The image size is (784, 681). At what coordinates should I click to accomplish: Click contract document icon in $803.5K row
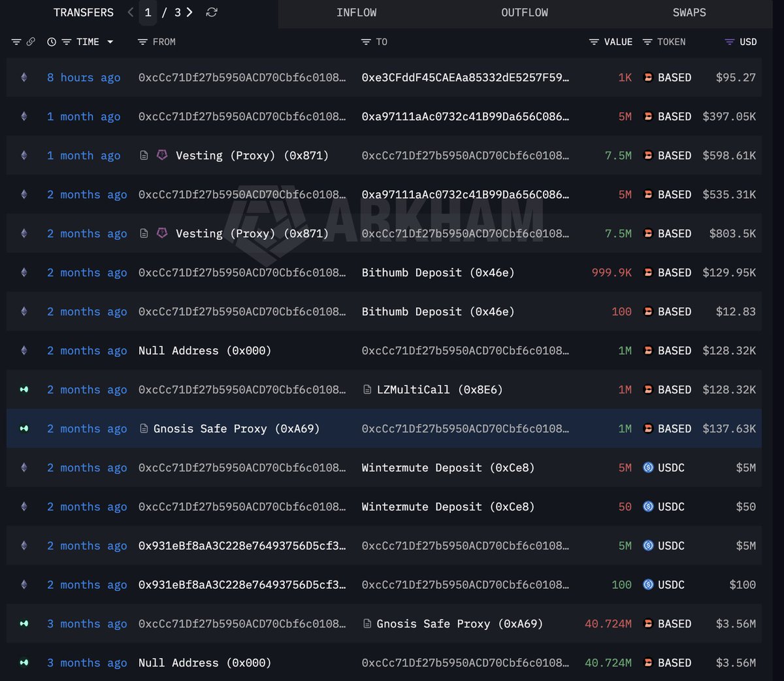[x=144, y=233]
